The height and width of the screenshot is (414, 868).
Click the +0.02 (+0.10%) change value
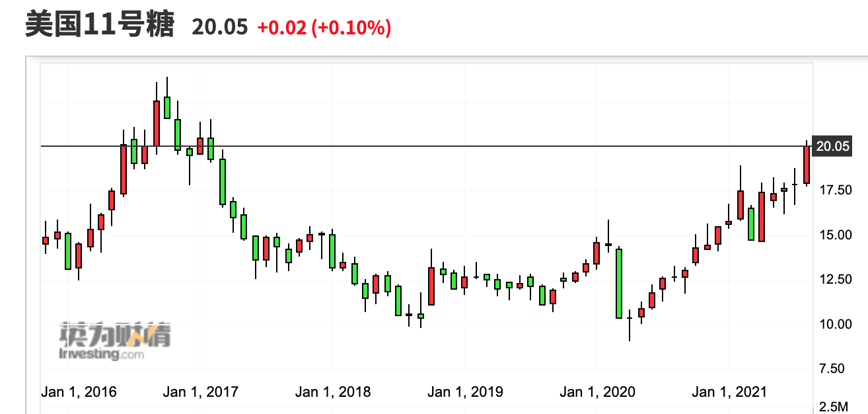click(x=324, y=27)
